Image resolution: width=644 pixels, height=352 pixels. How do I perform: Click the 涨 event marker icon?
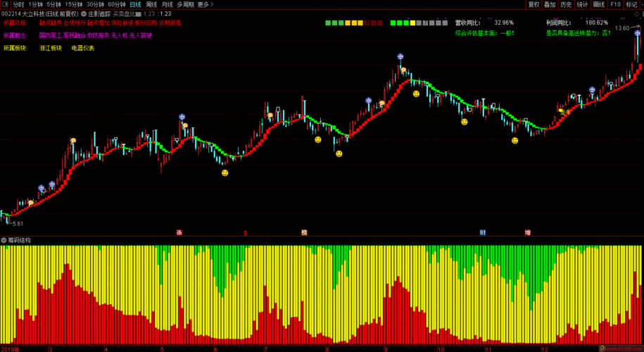tap(179, 232)
